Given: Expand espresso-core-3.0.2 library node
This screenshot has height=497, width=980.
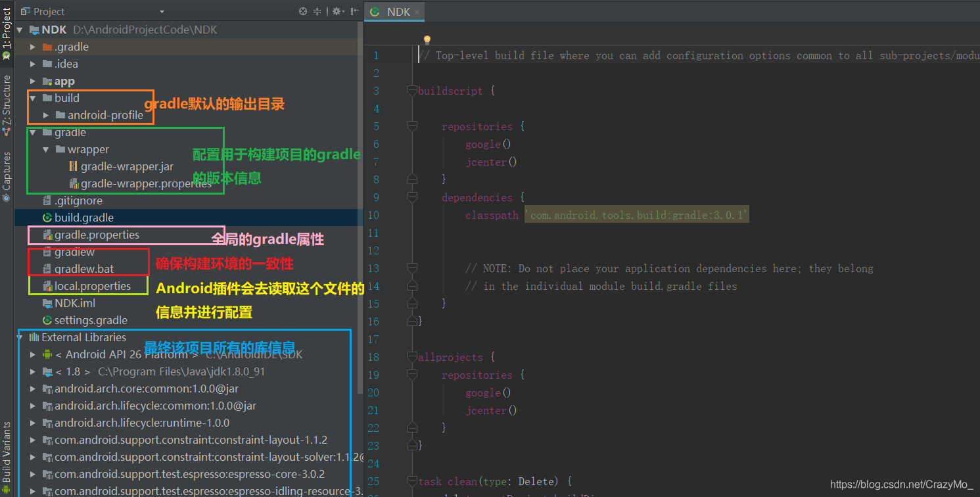Looking at the screenshot, I should (33, 474).
